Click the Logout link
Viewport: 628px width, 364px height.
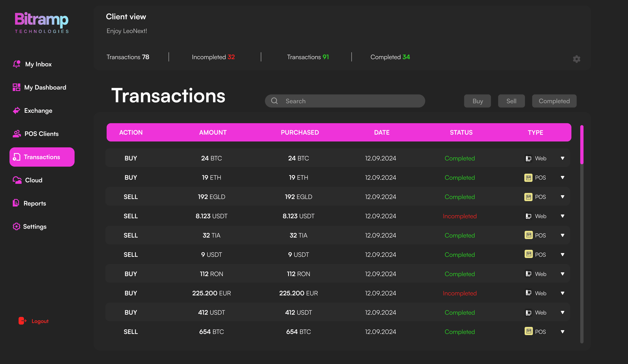[40, 321]
